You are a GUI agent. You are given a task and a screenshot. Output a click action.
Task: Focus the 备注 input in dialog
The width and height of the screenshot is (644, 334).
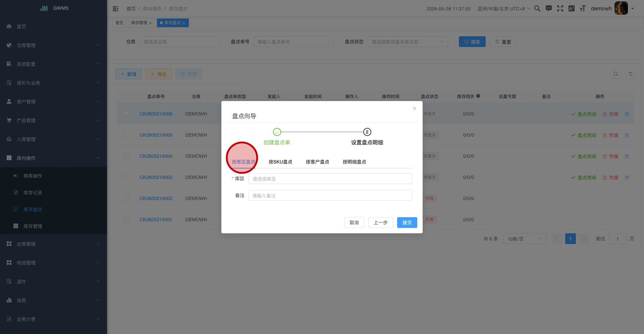tap(330, 195)
